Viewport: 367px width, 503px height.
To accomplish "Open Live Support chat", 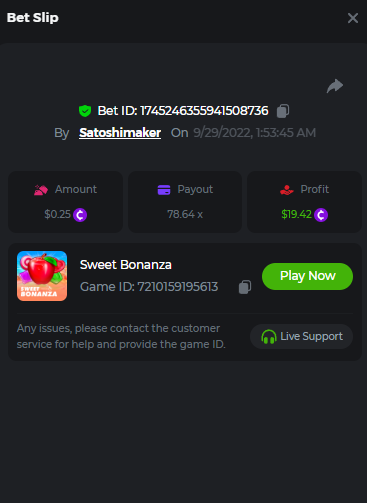I will coord(301,336).
